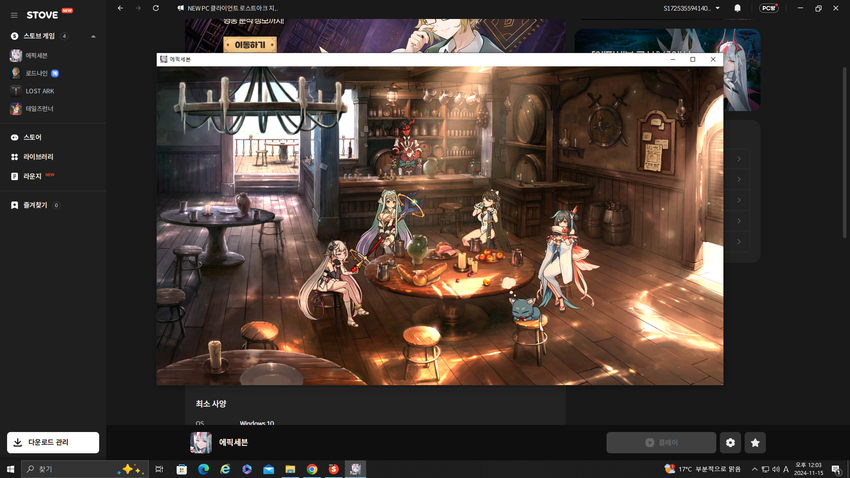
Task: Click the 에픽세븐 thumbnail in bottom bar
Action: (201, 442)
